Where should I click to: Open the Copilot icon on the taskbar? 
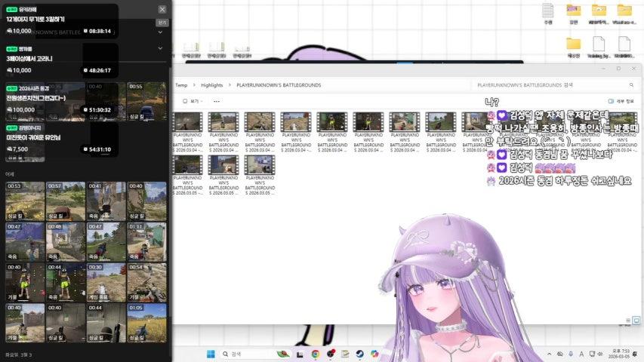click(x=374, y=354)
